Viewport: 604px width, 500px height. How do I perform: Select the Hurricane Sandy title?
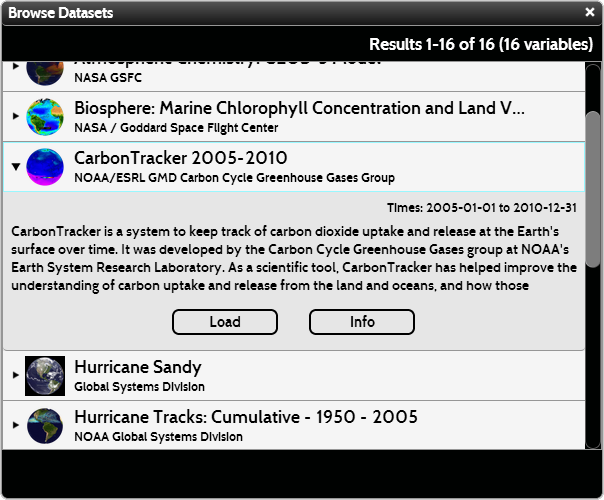pyautogui.click(x=138, y=367)
